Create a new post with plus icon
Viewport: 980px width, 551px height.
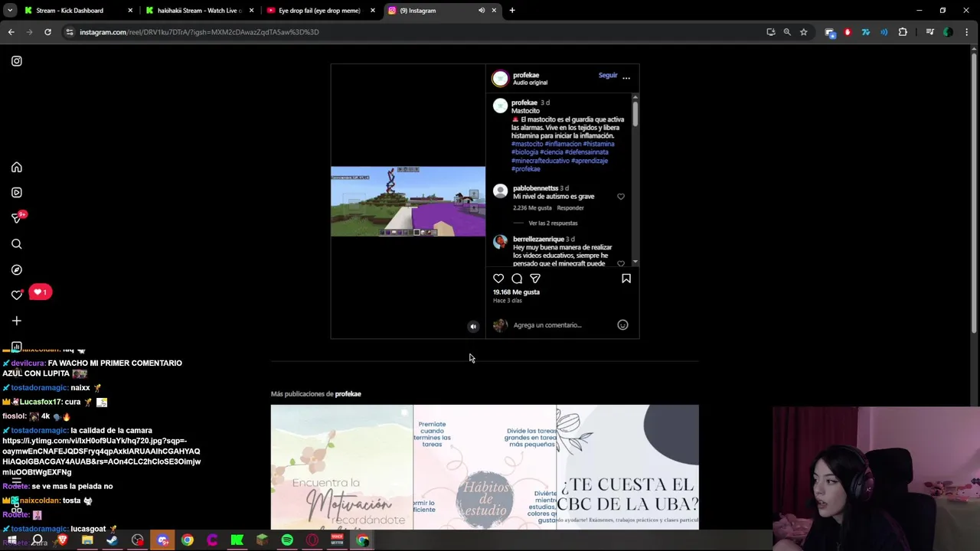pos(17,321)
